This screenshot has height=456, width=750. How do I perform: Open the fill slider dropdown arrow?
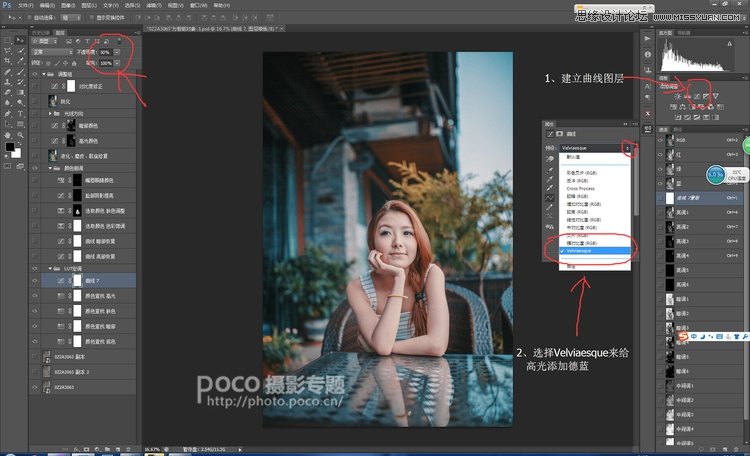click(x=117, y=63)
